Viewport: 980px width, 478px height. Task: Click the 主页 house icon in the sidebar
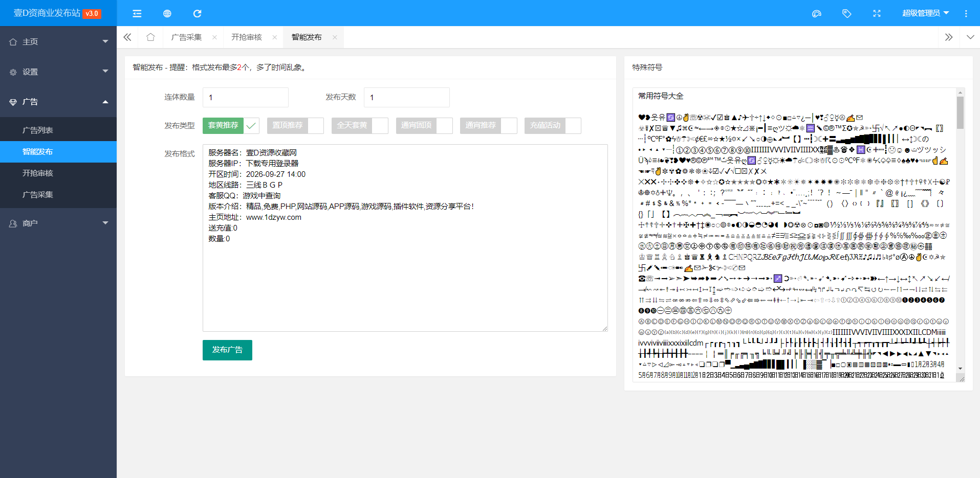pos(13,42)
